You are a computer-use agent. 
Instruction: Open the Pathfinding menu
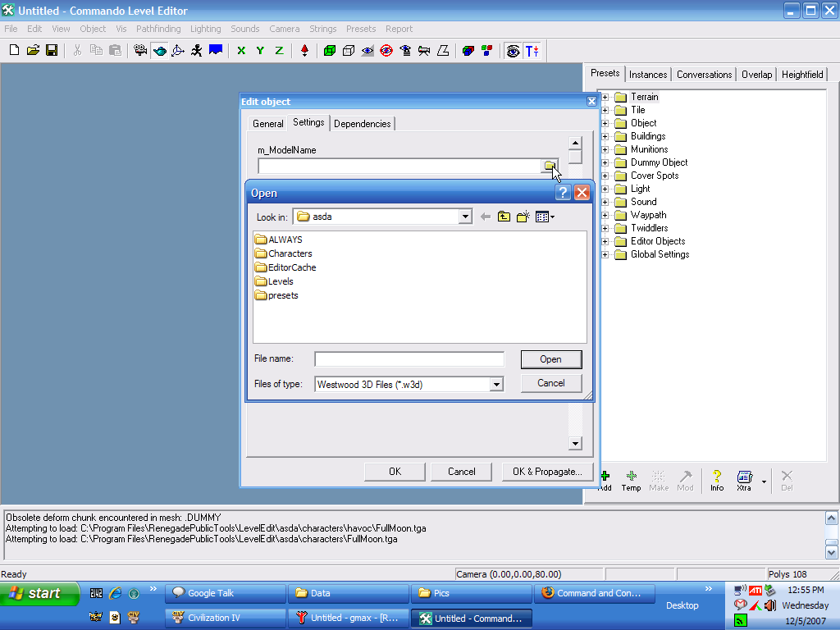pyautogui.click(x=158, y=29)
